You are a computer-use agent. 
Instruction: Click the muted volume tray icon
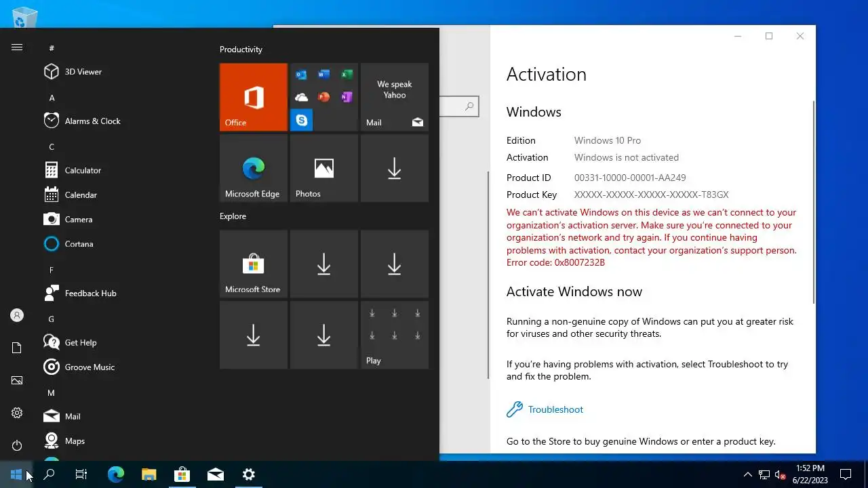tap(781, 474)
